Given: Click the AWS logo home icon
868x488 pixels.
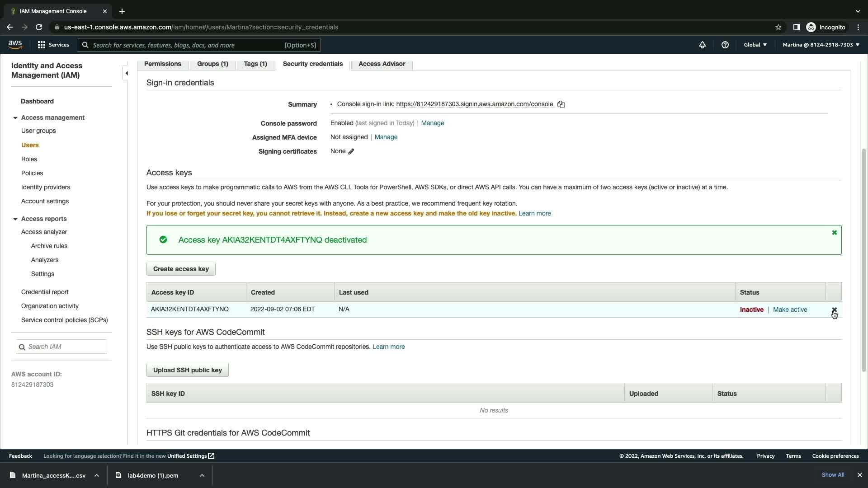Looking at the screenshot, I should pos(15,45).
